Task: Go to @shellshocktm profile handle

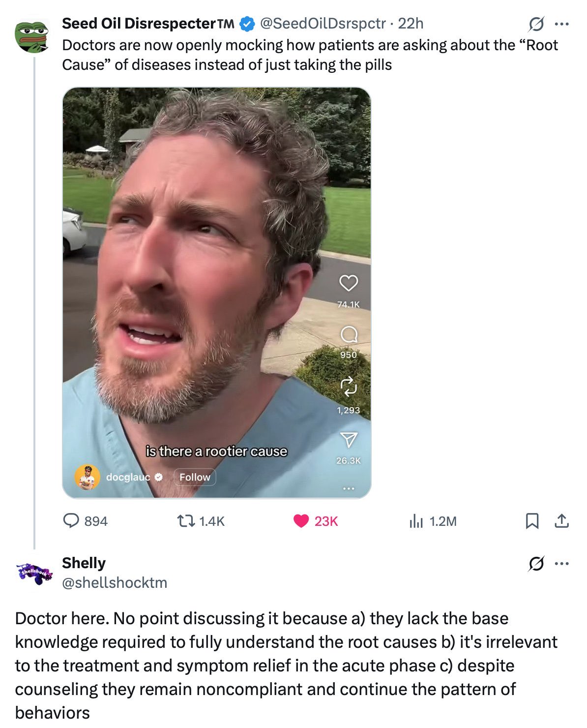Action: [x=115, y=582]
